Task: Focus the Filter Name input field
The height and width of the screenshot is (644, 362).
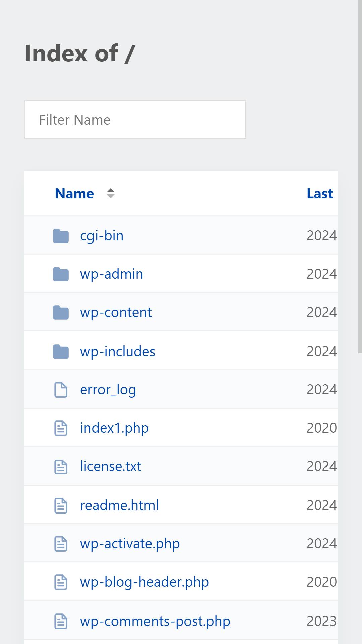Action: (x=135, y=119)
